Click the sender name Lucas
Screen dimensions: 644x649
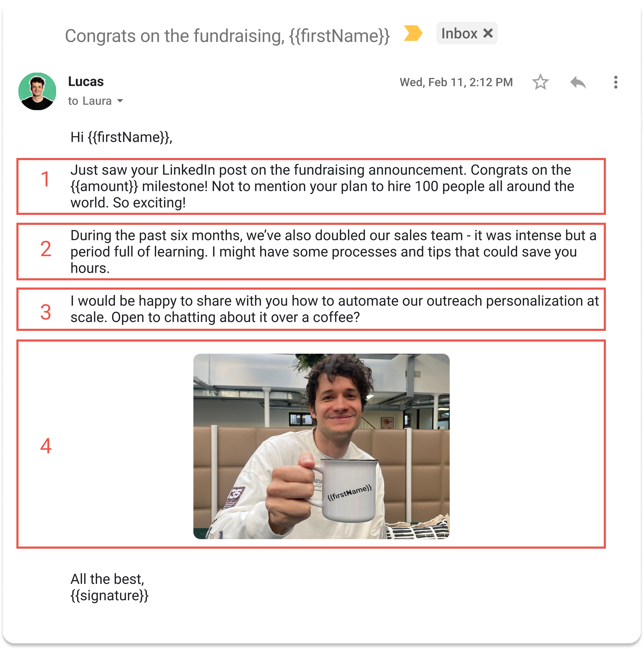pos(86,82)
